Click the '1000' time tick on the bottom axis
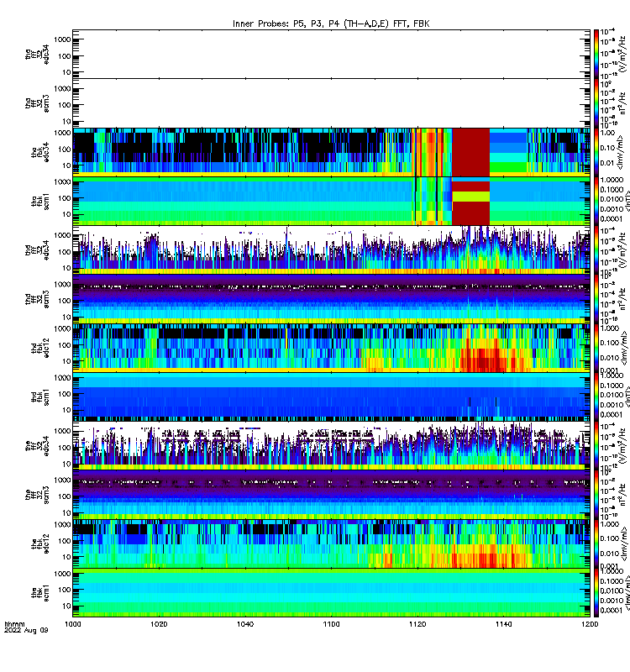Viewport: 630px width, 672px height. click(73, 624)
